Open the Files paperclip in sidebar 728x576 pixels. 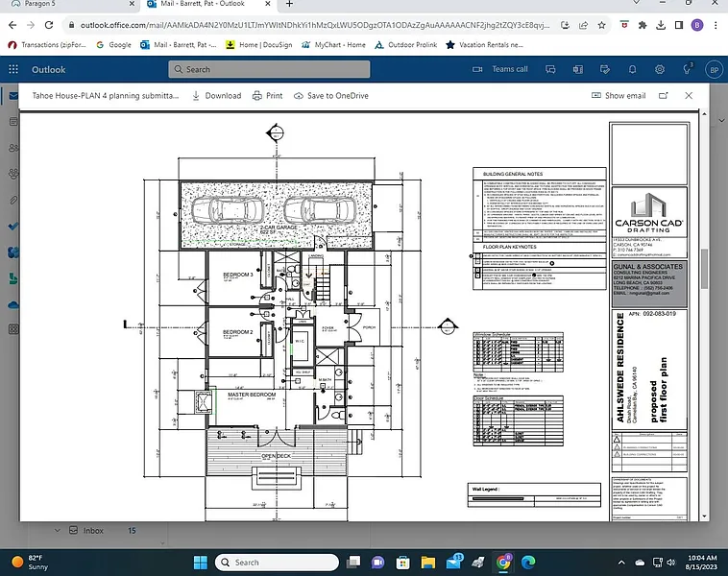pos(13,200)
